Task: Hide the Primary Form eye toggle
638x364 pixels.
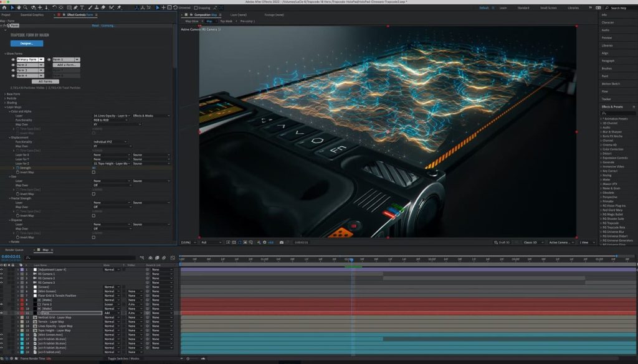Action: (13, 59)
